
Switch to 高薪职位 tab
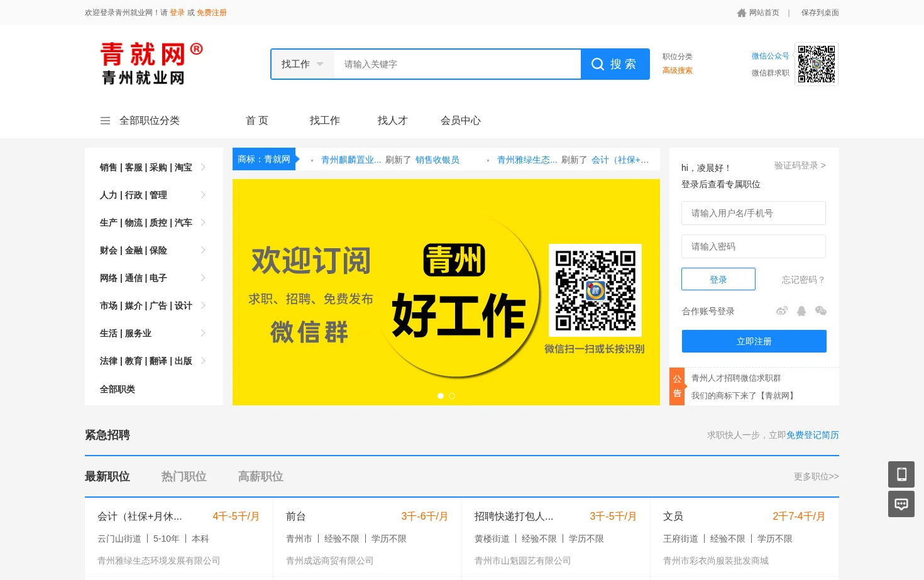(x=261, y=476)
